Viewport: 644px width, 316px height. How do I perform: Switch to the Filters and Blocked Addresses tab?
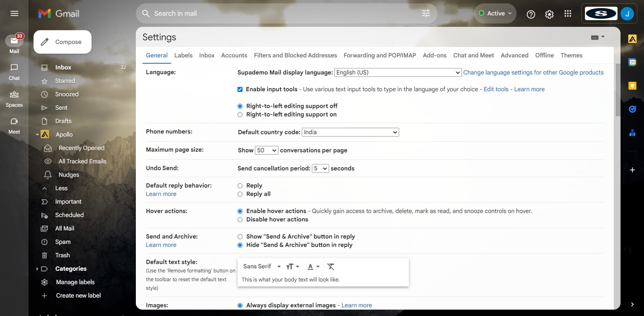(x=296, y=55)
